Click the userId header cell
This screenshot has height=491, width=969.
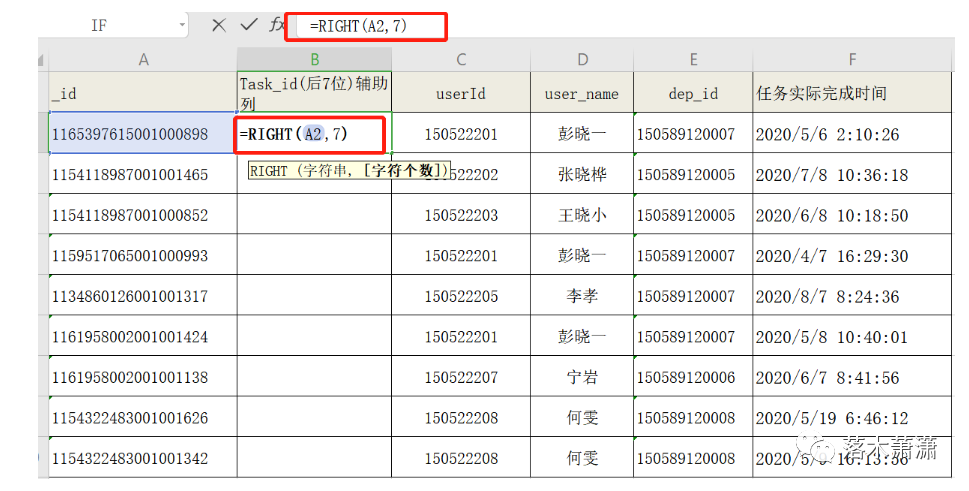tap(461, 92)
